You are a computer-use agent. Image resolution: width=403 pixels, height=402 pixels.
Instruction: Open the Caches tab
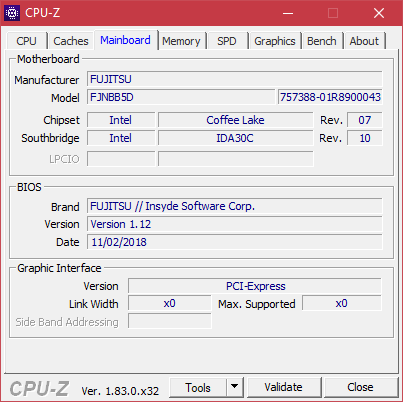pos(71,41)
